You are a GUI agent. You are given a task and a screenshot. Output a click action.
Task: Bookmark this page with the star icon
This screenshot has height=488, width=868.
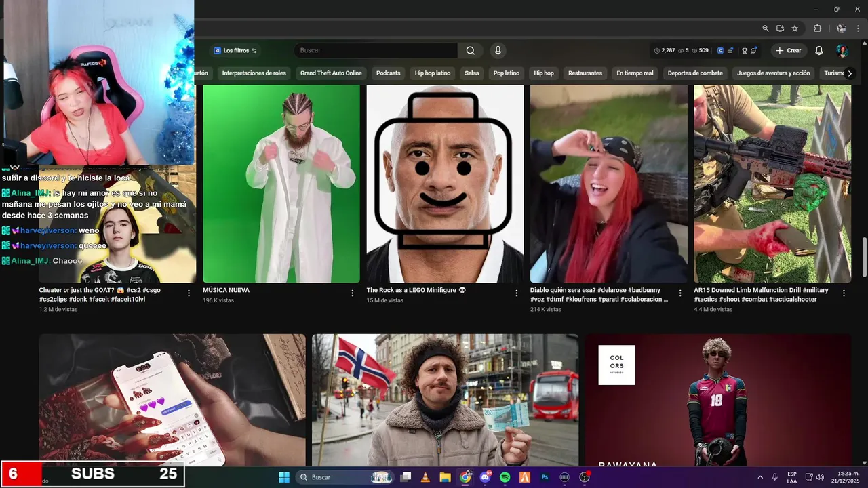pos(795,28)
